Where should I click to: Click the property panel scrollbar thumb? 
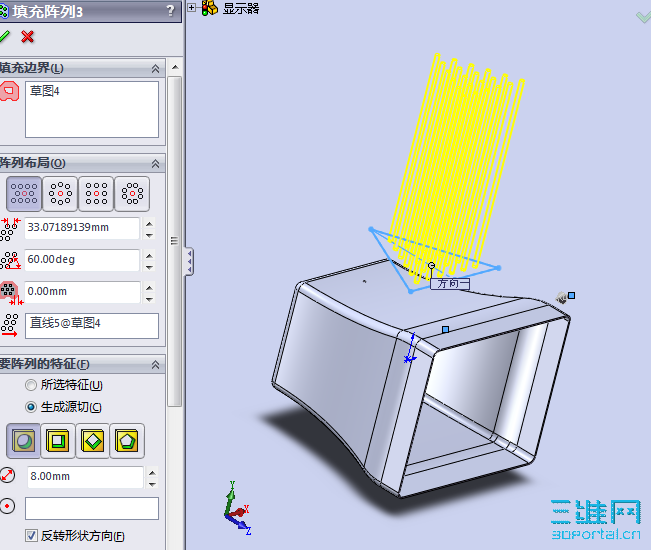click(x=174, y=241)
